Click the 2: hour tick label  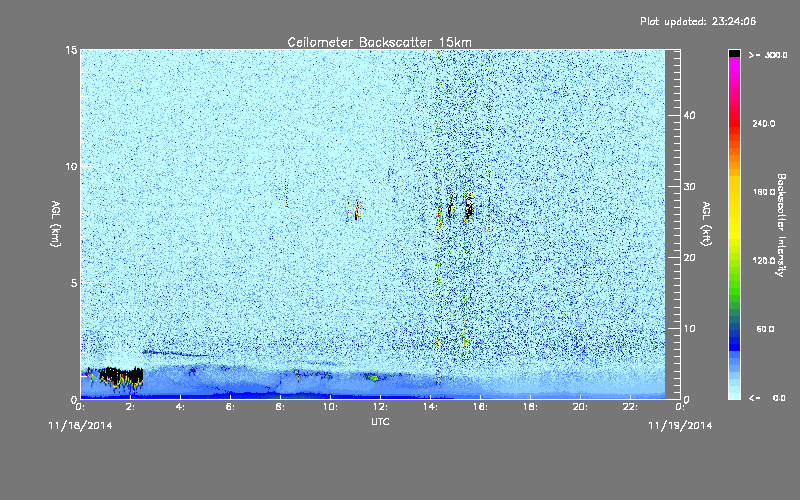tap(131, 407)
